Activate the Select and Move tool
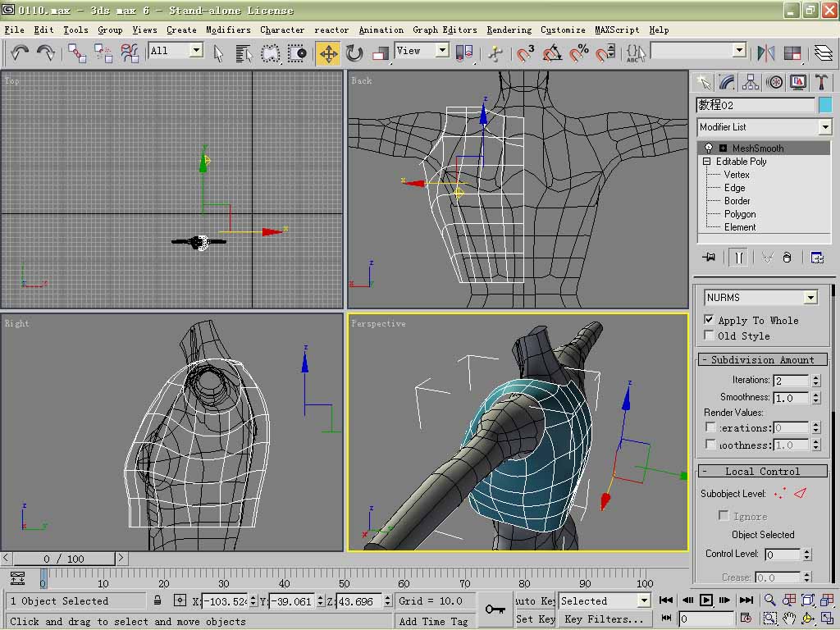Screen dimensions: 840x630 point(328,53)
